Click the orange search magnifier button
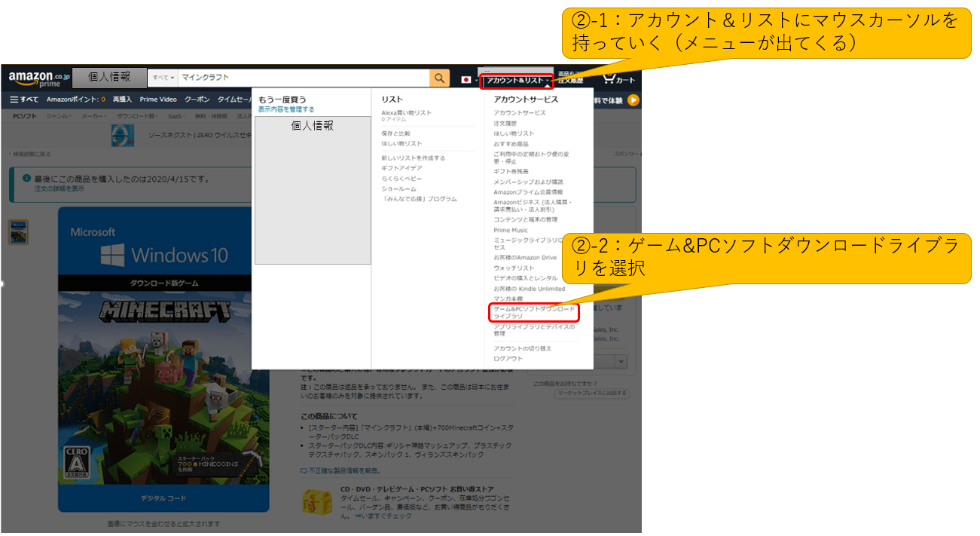This screenshot has height=536, width=980. tap(440, 78)
